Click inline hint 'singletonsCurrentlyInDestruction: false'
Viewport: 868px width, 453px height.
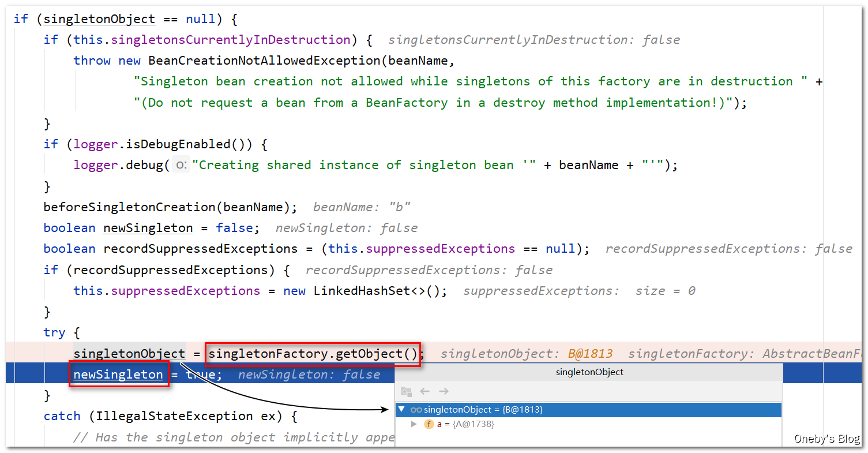[x=534, y=40]
